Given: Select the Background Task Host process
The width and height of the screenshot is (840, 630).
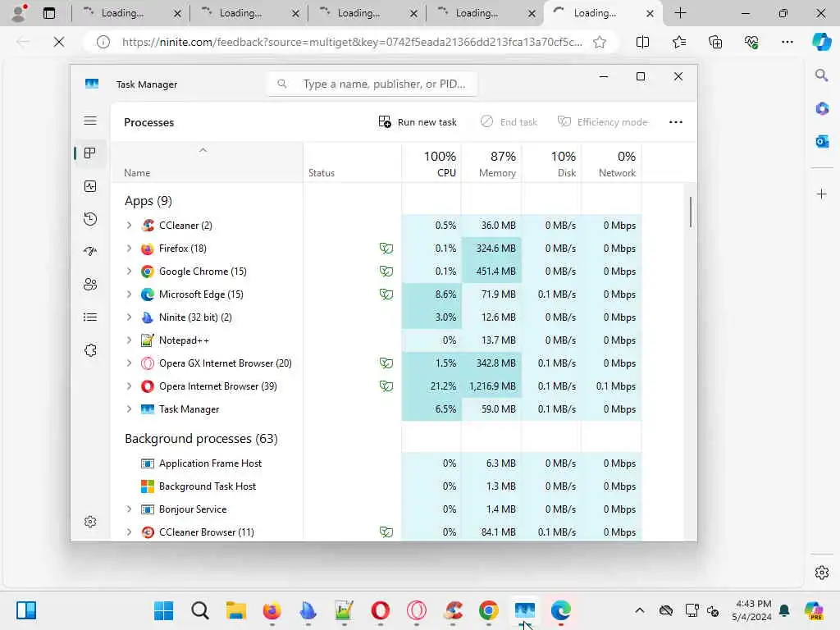Looking at the screenshot, I should 376,486.
